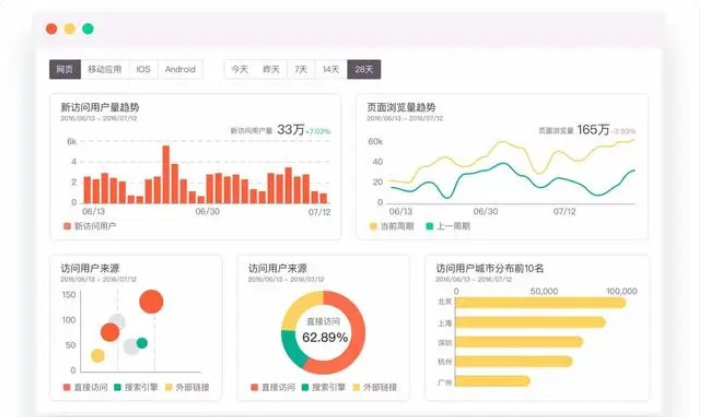Toggle 搜索引擎 legend under the donut chart
705x417 pixels.
[324, 387]
